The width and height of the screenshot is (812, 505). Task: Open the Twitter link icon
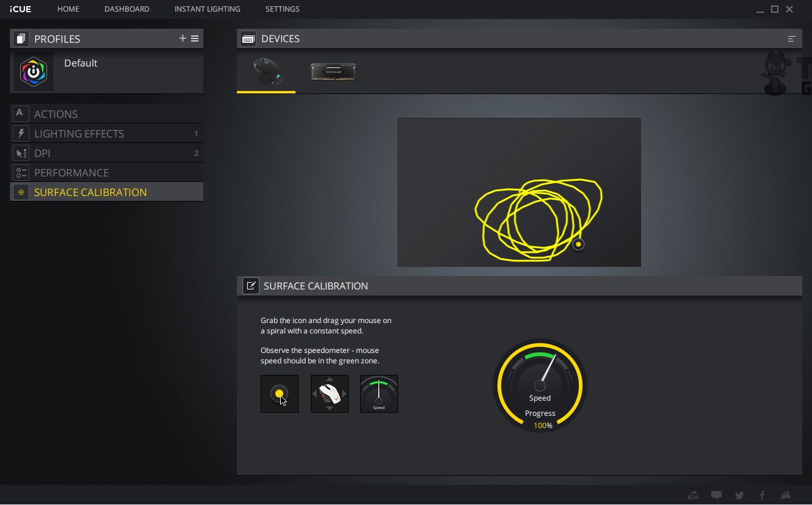tap(740, 495)
